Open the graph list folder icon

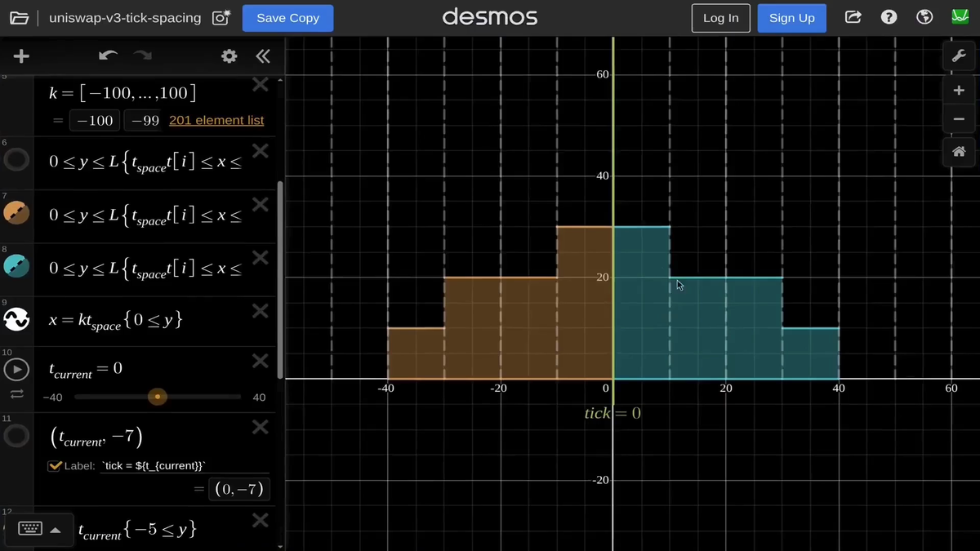[x=19, y=18]
